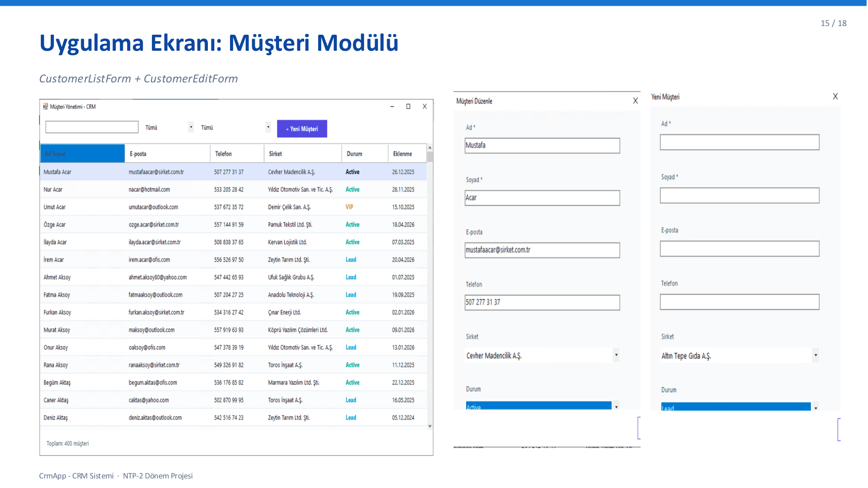The height and width of the screenshot is (488, 868).
Task: Click 'Toplam: 400 müşteri' status text
Action: point(68,443)
